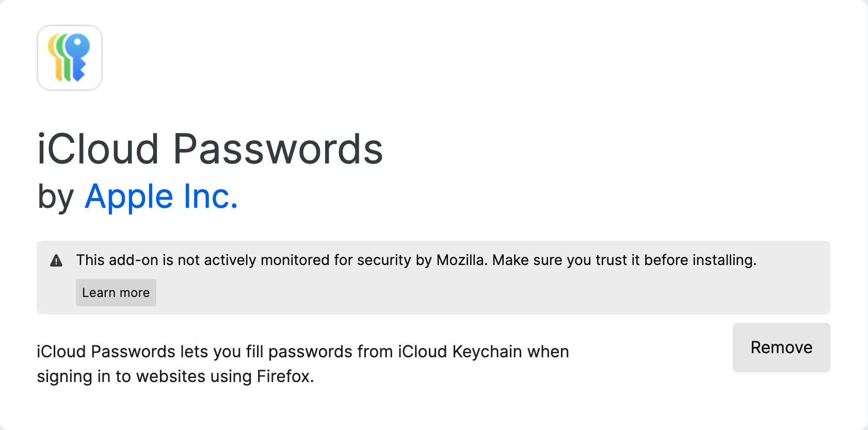
Task: Click the iCloud Passwords app icon
Action: click(69, 58)
